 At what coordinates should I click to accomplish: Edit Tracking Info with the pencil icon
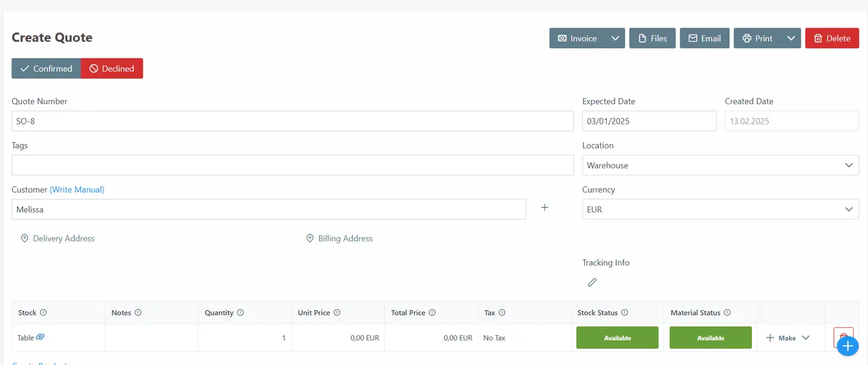point(592,282)
